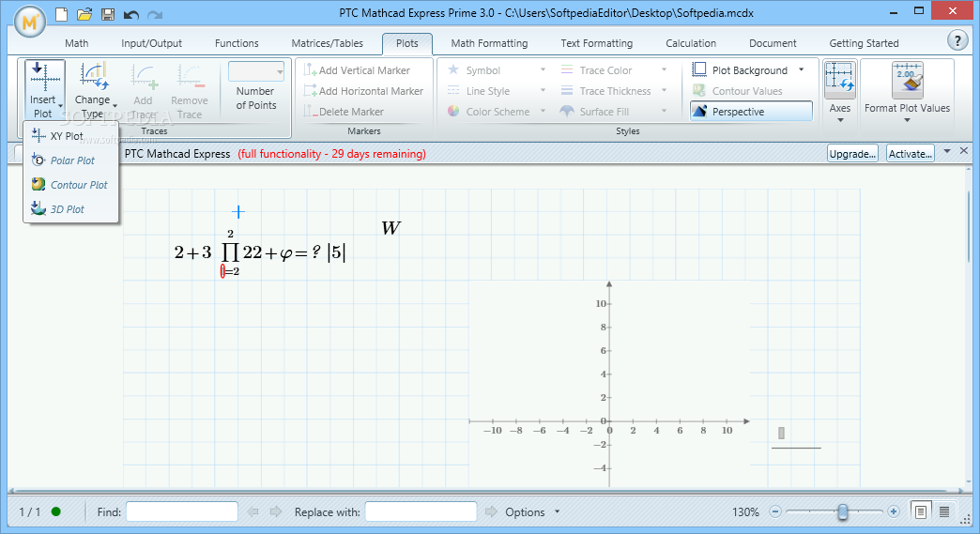980x534 pixels.
Task: Switch to draft view layout icon
Action: [944, 512]
